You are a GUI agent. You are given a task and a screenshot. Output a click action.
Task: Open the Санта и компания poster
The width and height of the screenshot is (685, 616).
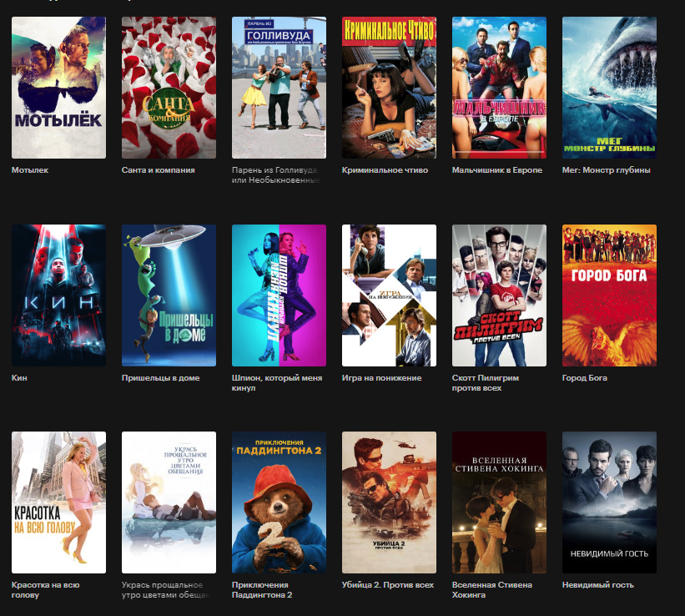click(x=169, y=88)
